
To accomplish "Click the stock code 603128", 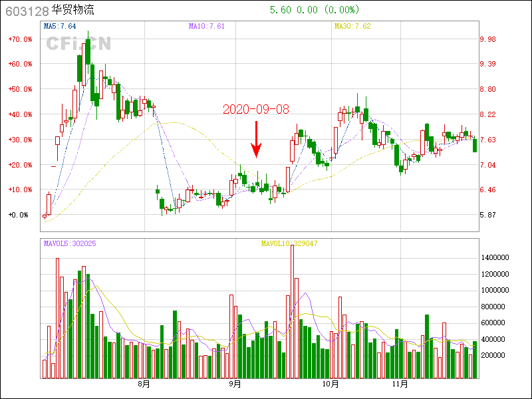I will (27, 11).
